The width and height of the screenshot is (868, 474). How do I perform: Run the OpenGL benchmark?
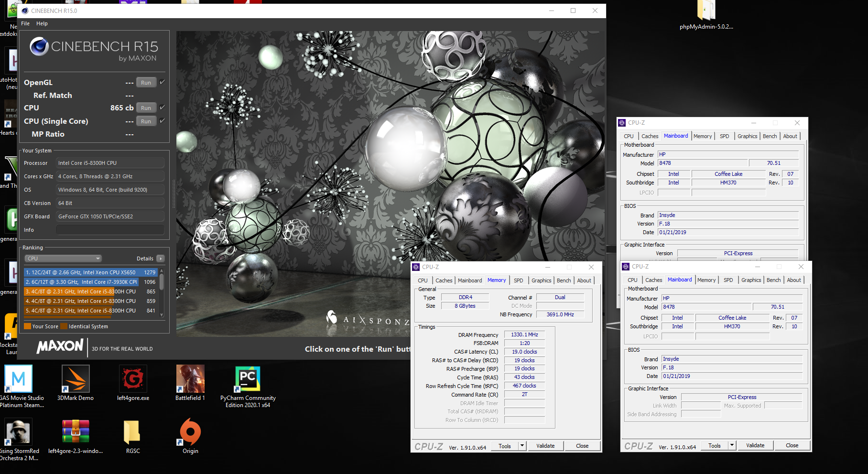click(146, 83)
